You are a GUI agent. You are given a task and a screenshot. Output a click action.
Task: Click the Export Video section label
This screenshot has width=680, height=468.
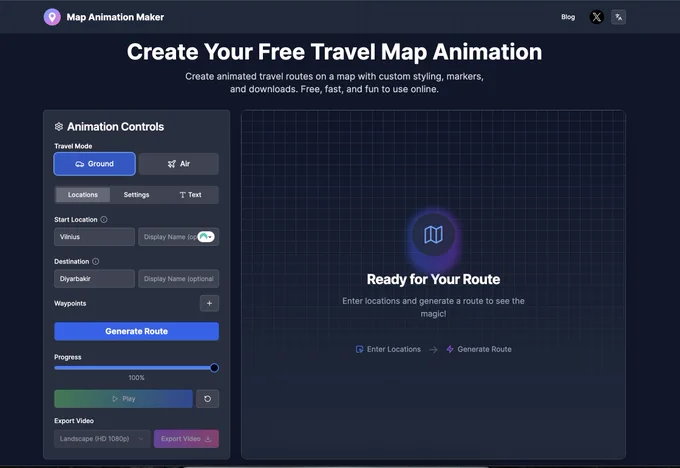pyautogui.click(x=74, y=421)
